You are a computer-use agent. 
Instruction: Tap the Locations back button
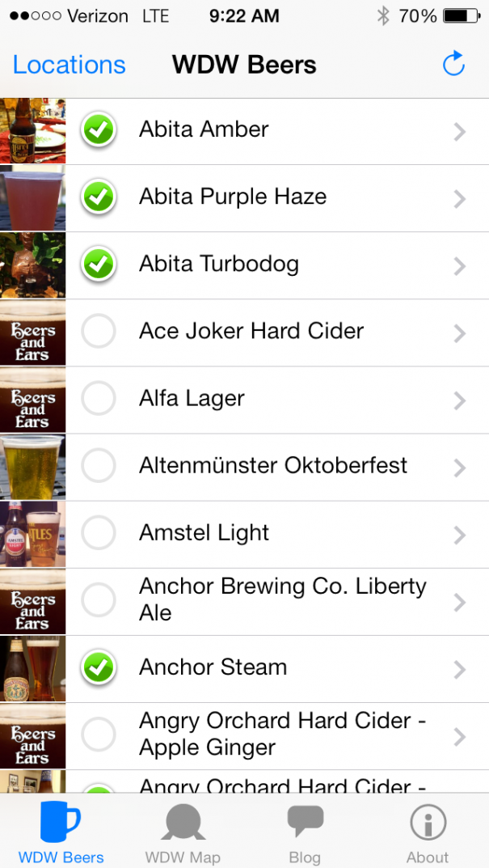coord(68,65)
